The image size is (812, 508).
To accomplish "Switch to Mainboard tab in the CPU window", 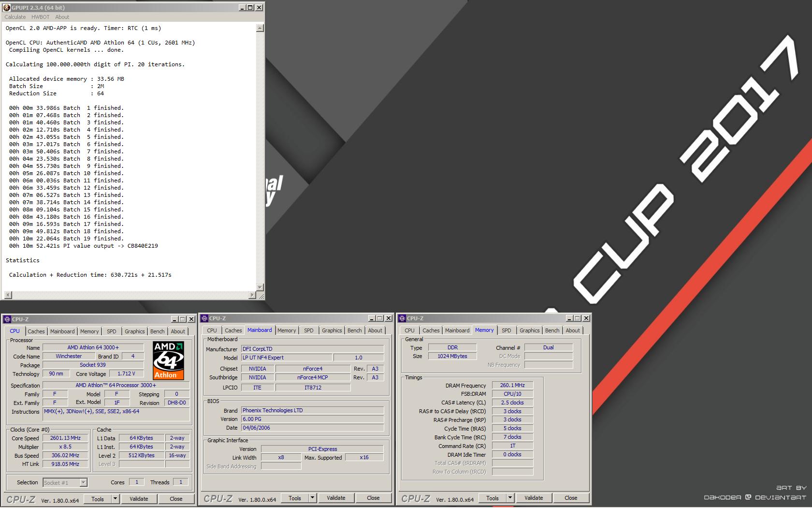I will [x=62, y=331].
